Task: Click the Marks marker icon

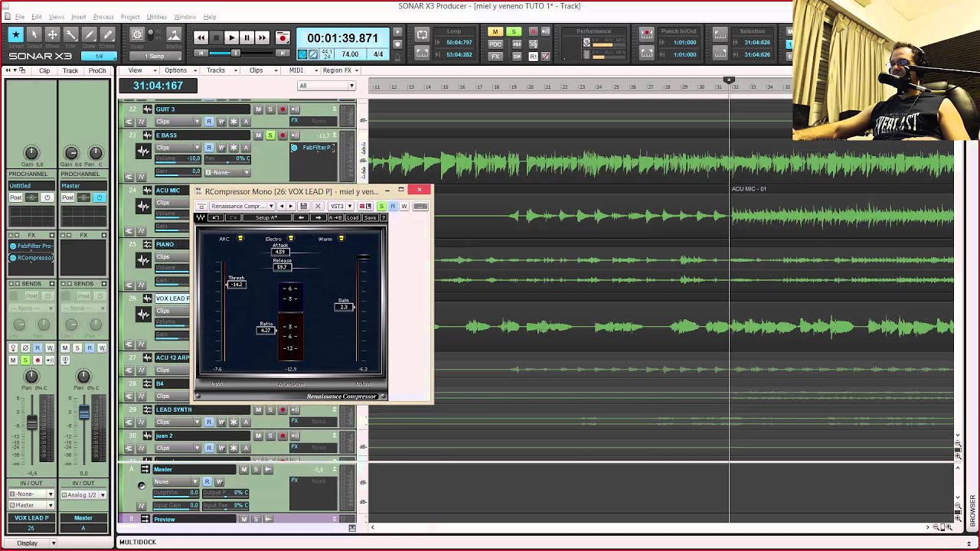Action: [174, 35]
